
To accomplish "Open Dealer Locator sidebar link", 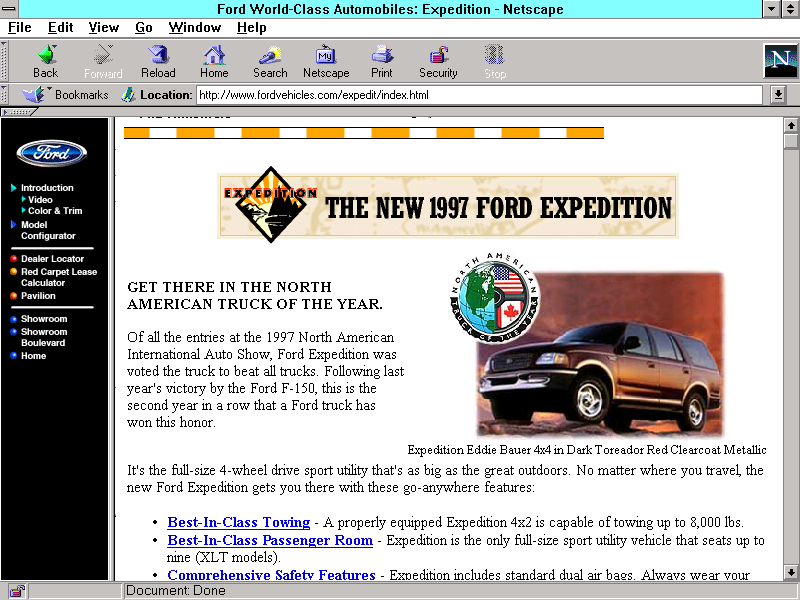I will point(52,259).
